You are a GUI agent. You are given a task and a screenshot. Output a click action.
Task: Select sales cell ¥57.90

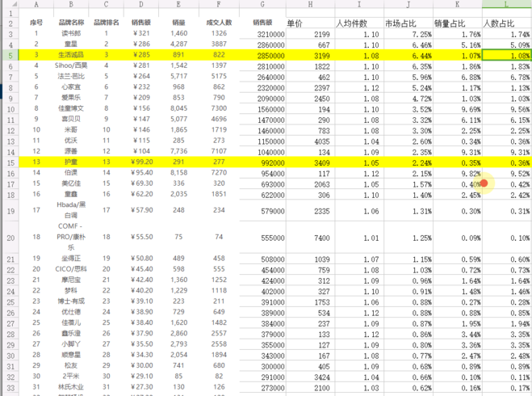pos(140,210)
